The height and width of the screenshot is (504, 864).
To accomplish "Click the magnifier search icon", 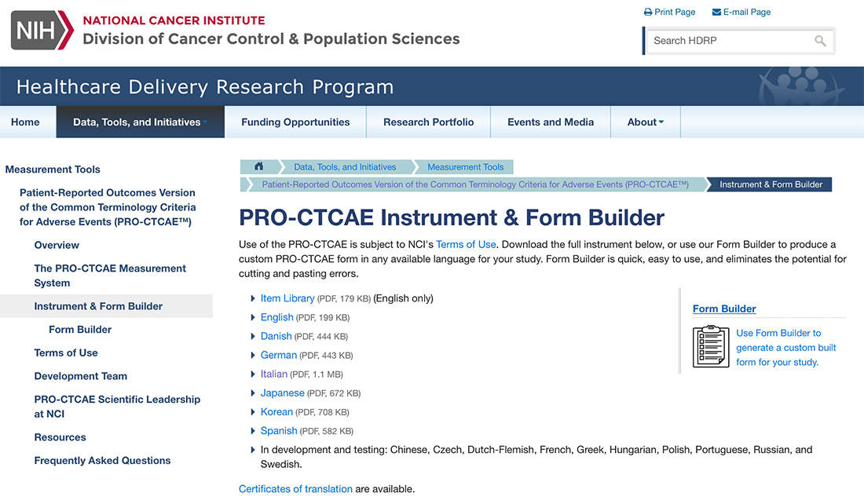I will 820,41.
